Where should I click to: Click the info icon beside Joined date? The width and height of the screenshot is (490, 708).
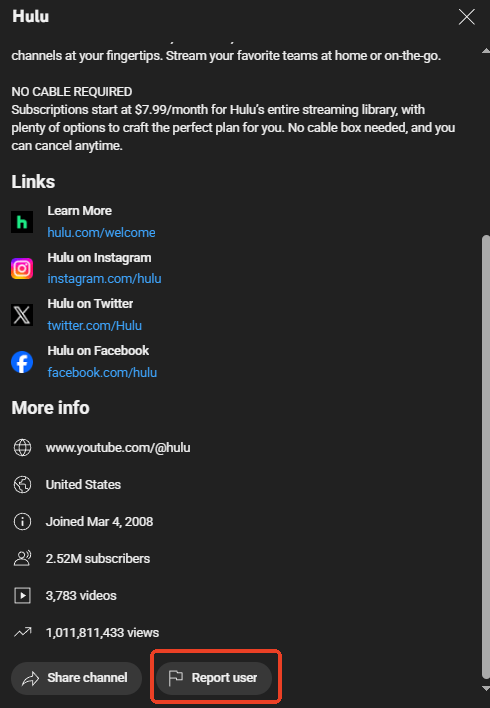23,522
